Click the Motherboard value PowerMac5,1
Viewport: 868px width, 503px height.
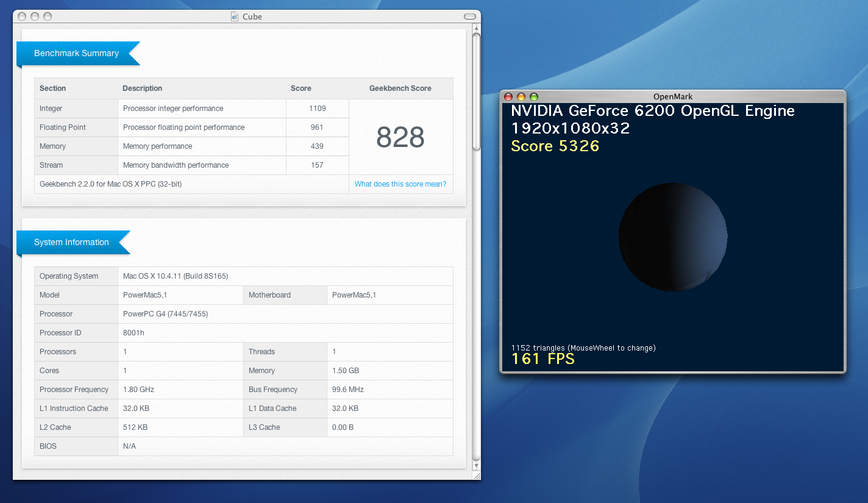tap(354, 295)
